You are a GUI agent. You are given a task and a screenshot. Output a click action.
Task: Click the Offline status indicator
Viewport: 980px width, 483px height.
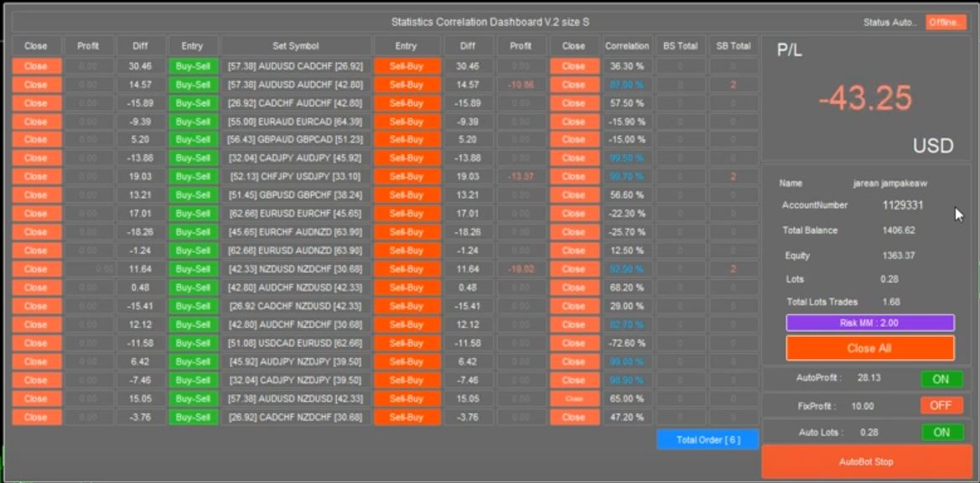[x=946, y=22]
